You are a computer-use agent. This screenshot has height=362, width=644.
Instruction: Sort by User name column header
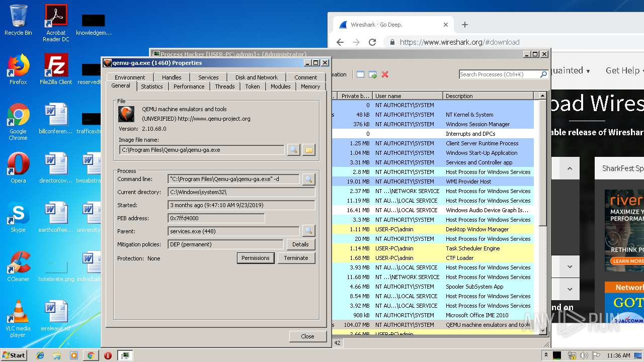click(x=408, y=96)
